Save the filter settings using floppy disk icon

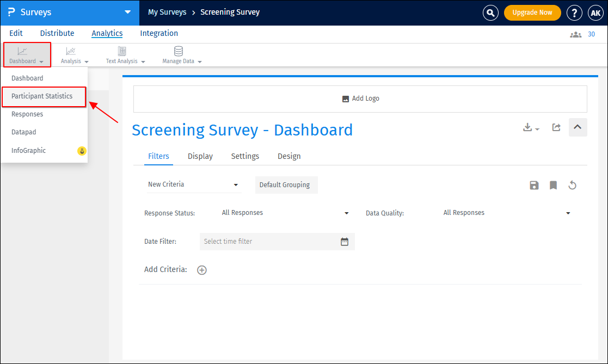534,185
